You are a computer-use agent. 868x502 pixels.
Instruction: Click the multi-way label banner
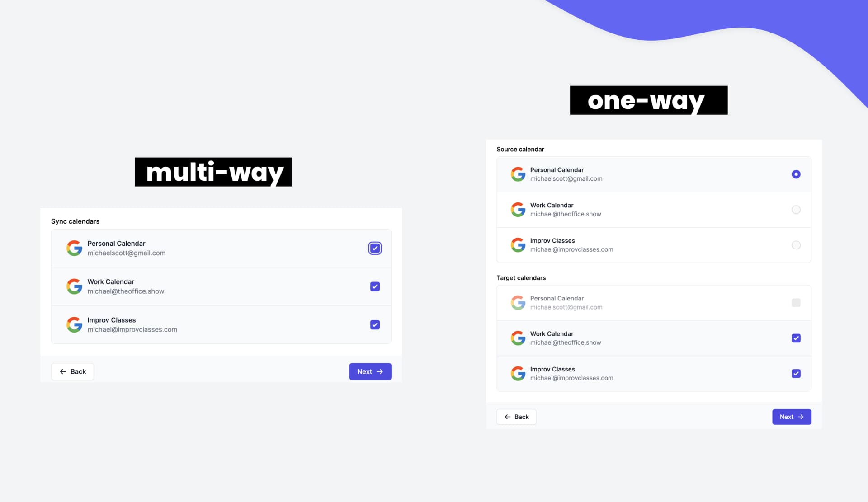[x=213, y=172]
